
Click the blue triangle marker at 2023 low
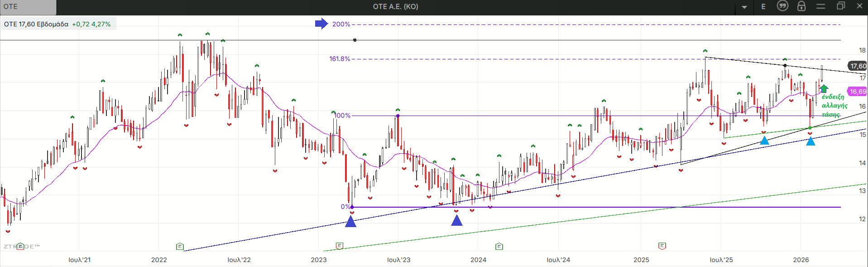point(350,222)
